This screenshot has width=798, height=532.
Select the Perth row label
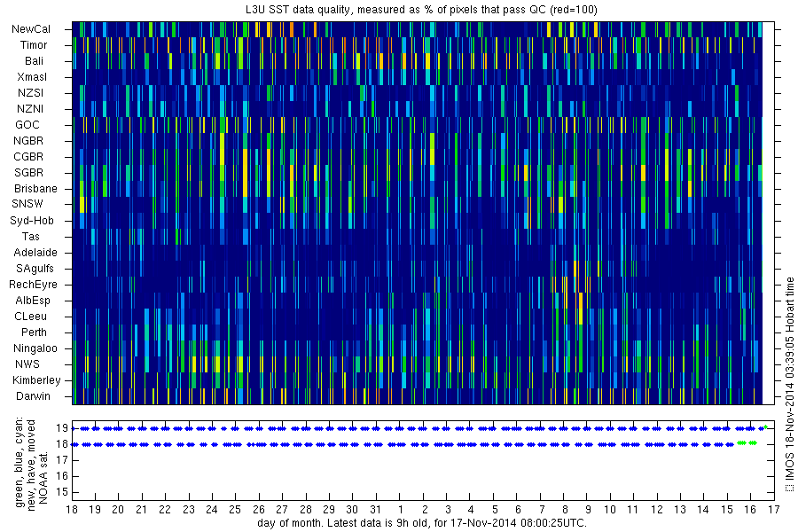coord(34,332)
